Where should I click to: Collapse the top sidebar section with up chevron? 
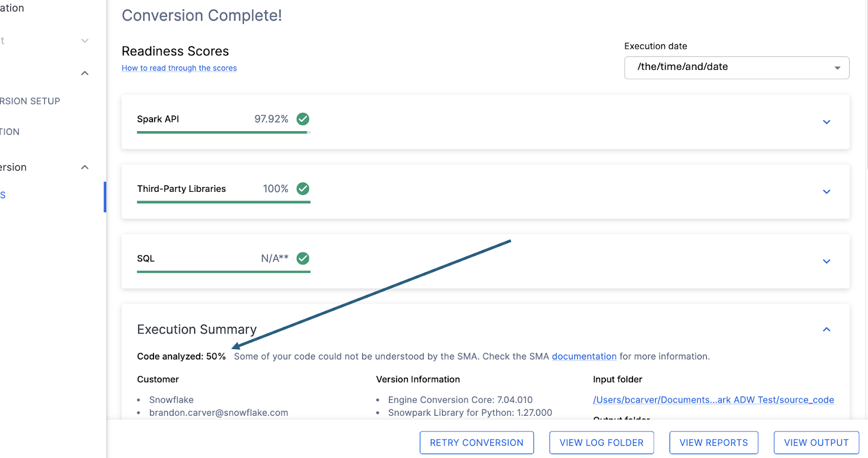pyautogui.click(x=85, y=73)
